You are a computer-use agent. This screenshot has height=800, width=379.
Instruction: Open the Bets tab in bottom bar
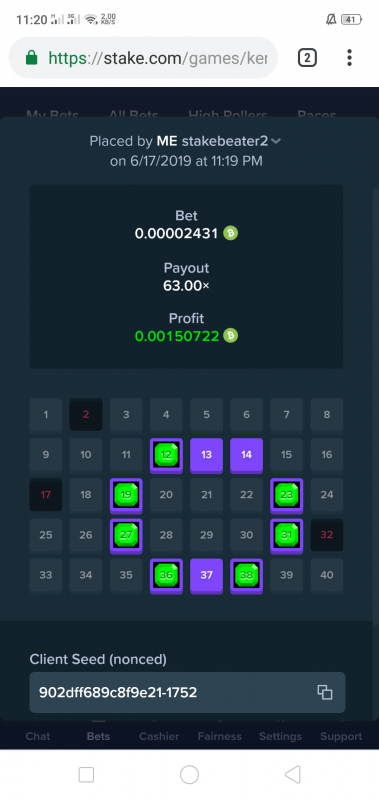(98, 736)
